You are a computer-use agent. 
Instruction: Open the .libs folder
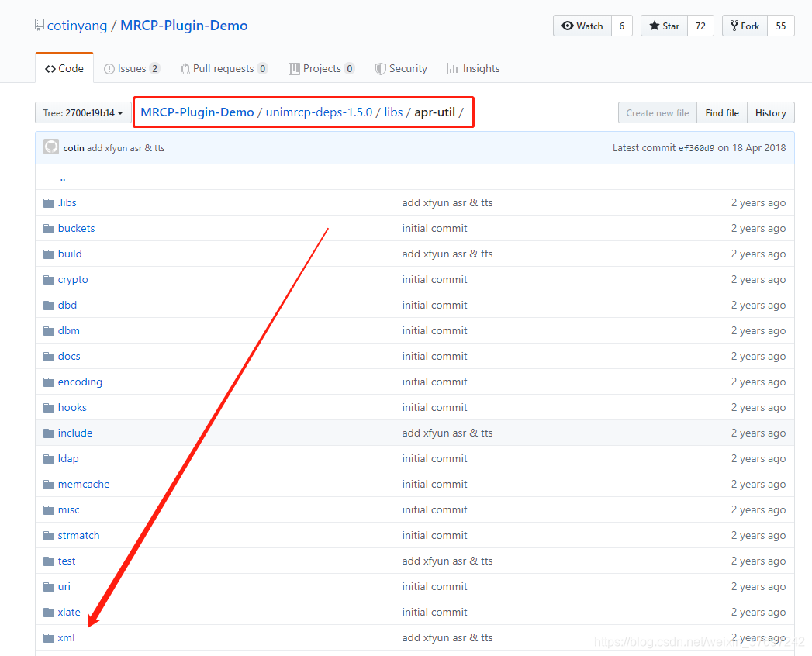click(x=67, y=202)
